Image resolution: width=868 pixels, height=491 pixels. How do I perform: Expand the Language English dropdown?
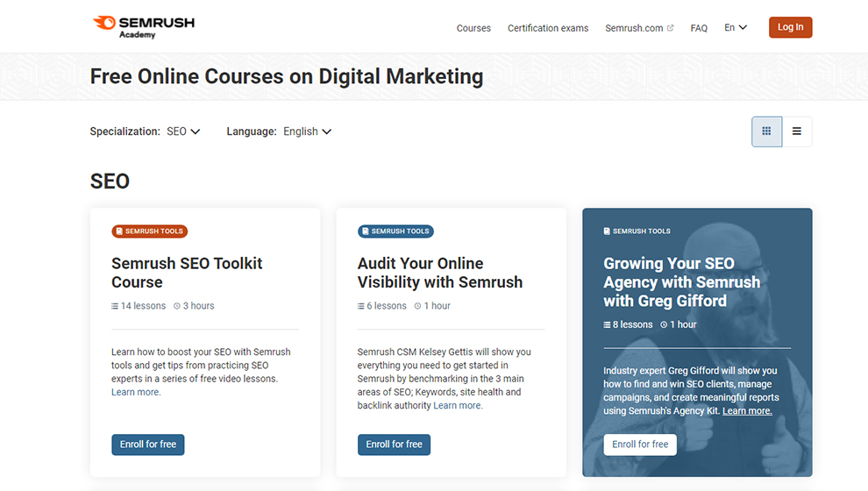(x=307, y=132)
